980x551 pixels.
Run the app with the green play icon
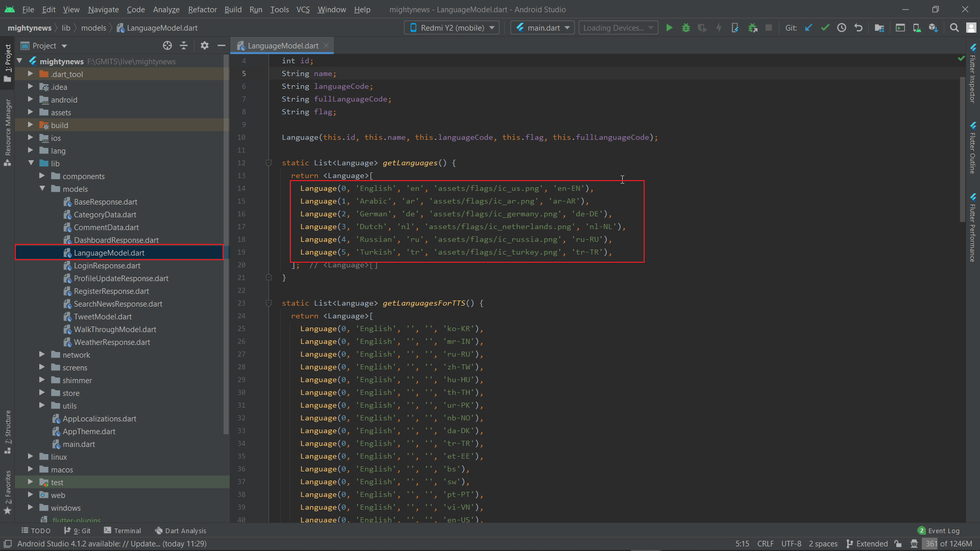click(x=669, y=28)
